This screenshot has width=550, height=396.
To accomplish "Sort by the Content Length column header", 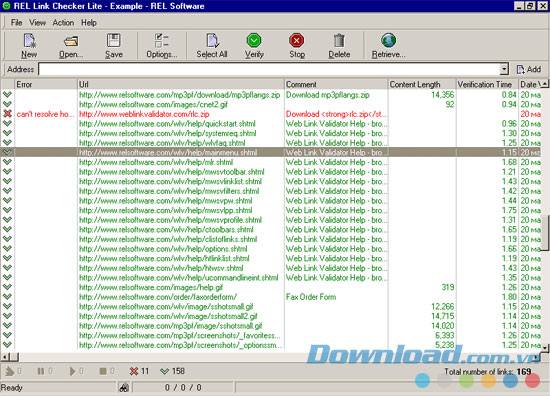I will [422, 84].
